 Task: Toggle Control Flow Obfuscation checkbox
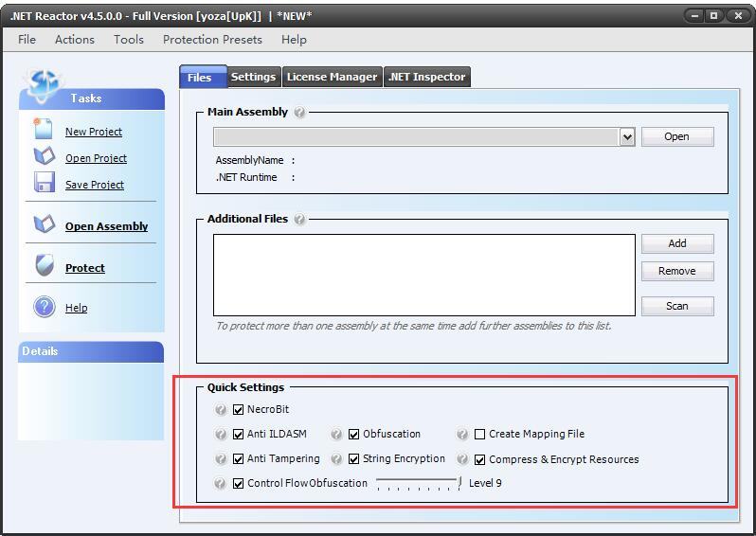click(x=238, y=483)
